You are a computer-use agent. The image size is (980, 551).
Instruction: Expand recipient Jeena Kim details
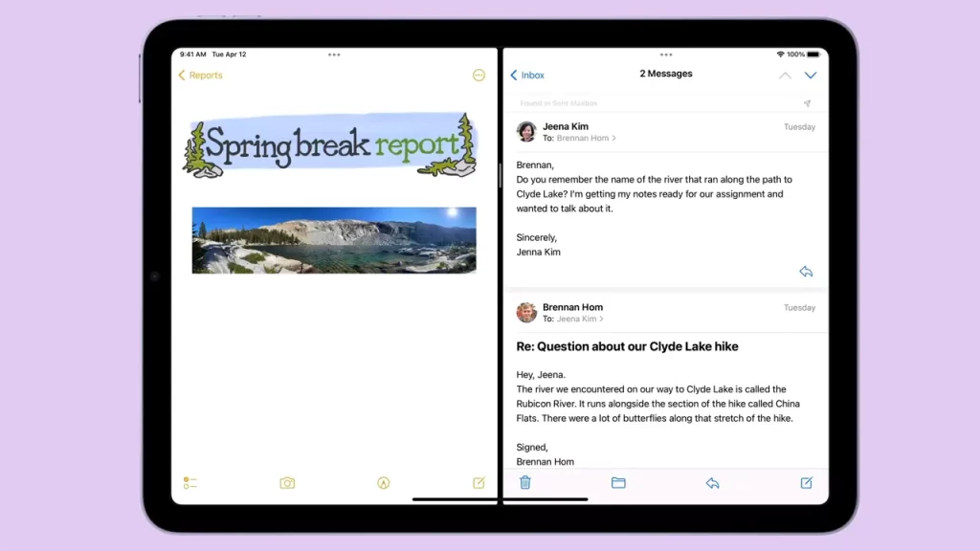pos(579,319)
